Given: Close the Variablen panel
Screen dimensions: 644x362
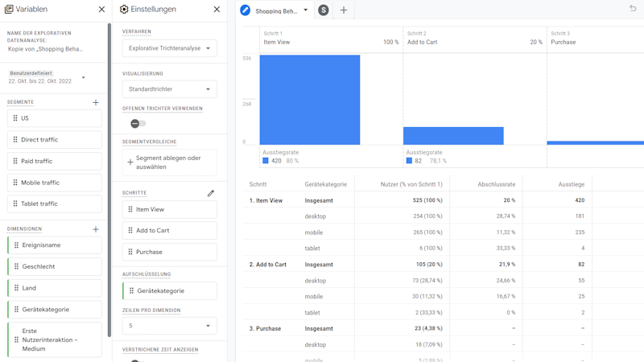Looking at the screenshot, I should point(101,10).
